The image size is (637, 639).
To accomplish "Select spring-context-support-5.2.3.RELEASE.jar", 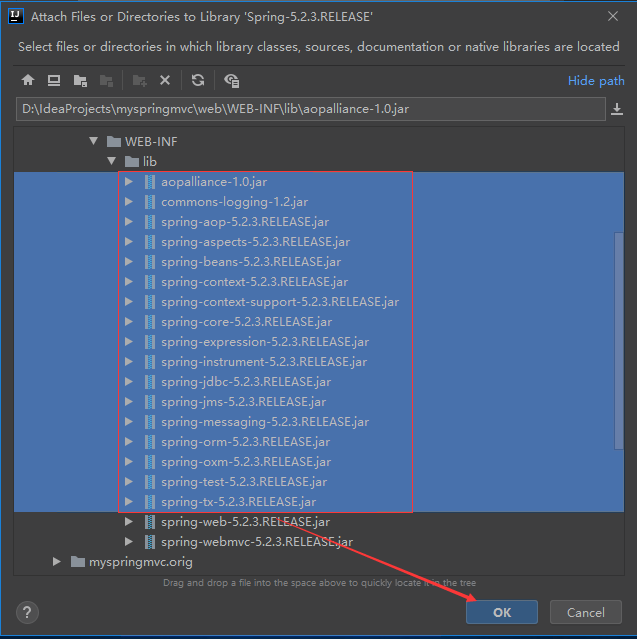I will 280,302.
